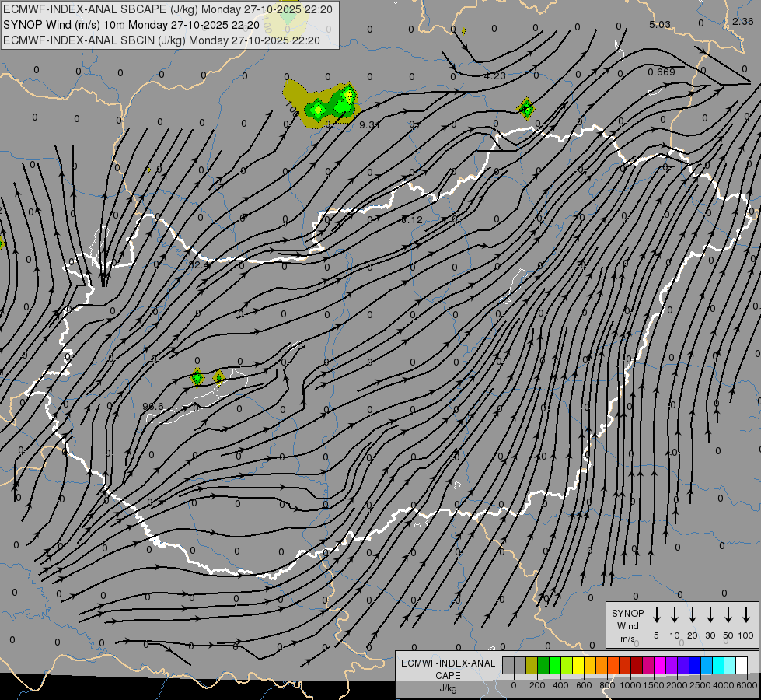Click the green CAPE diamond near the 4.23 value

tap(525, 108)
